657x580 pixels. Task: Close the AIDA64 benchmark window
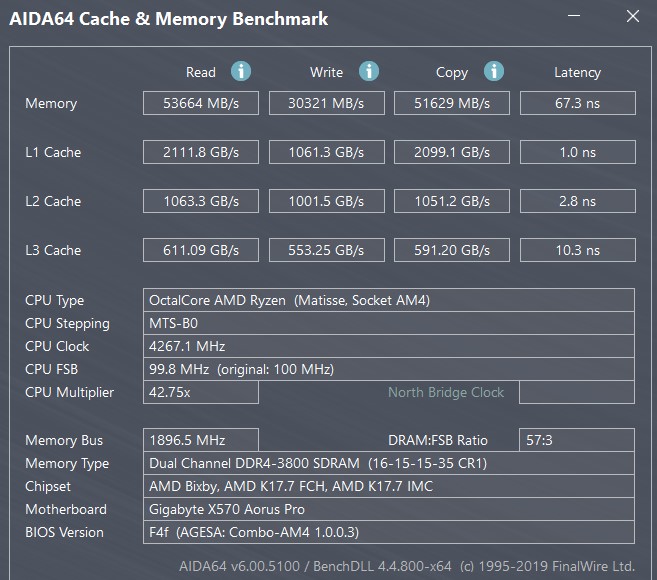(632, 17)
